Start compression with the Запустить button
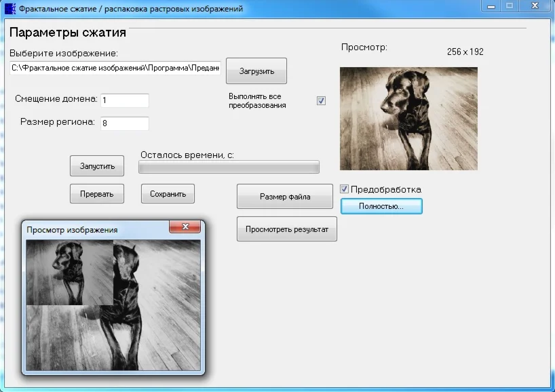Screen dimensions: 555x392 pos(96,165)
